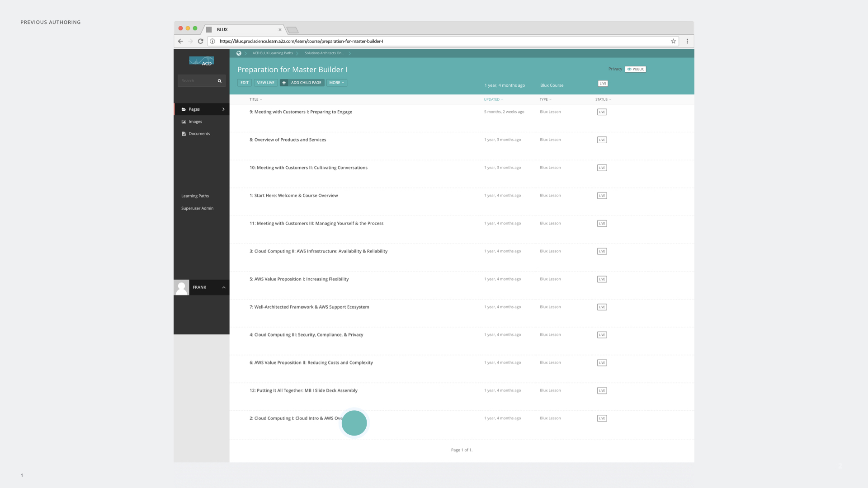The width and height of the screenshot is (868, 488).
Task: Click the 'Page 1 of 1.' pagination text
Action: click(462, 450)
